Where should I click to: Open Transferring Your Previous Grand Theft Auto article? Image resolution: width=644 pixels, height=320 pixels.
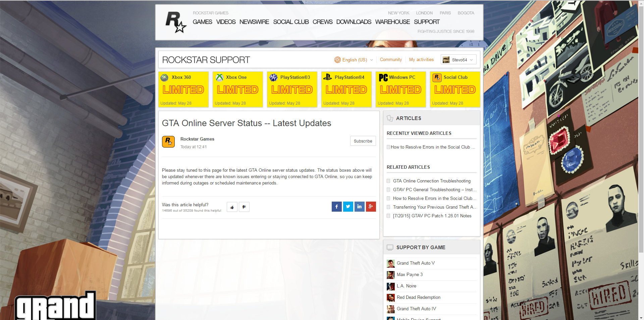pos(435,207)
